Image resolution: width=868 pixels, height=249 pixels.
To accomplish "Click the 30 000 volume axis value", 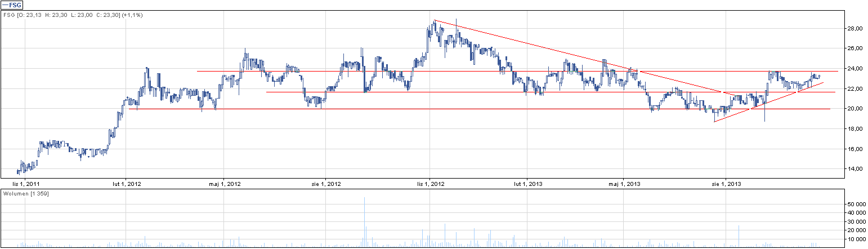I will 856,221.
